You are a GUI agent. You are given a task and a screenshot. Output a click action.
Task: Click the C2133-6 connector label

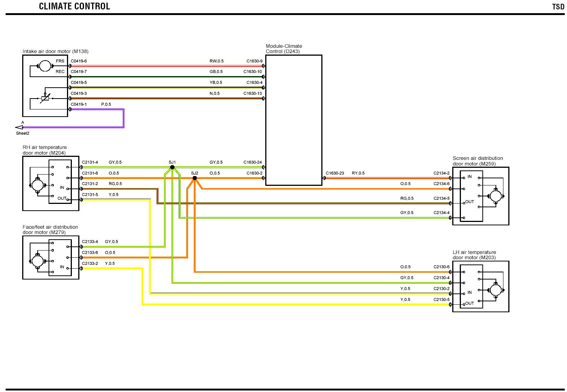pyautogui.click(x=90, y=252)
